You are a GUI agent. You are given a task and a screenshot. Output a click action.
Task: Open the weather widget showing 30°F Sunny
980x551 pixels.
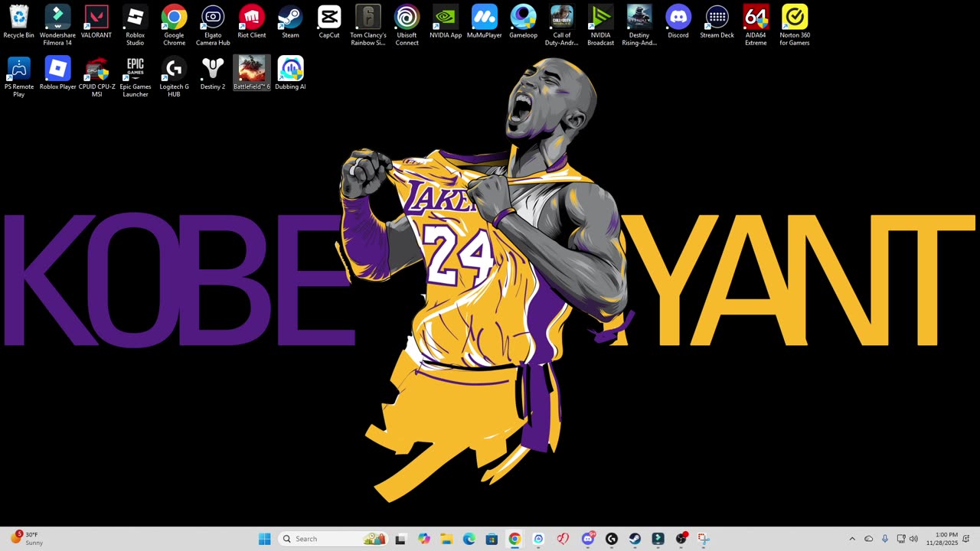[x=26, y=539]
